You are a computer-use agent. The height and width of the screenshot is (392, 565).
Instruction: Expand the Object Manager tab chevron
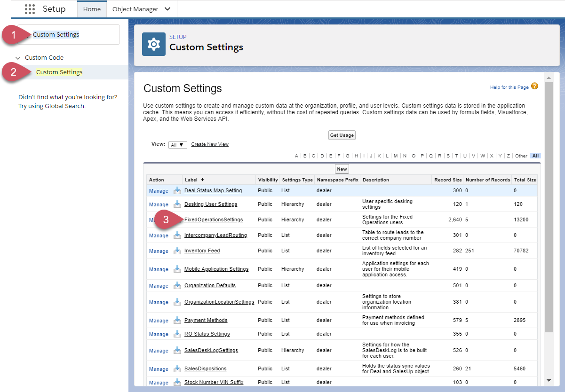coord(167,9)
